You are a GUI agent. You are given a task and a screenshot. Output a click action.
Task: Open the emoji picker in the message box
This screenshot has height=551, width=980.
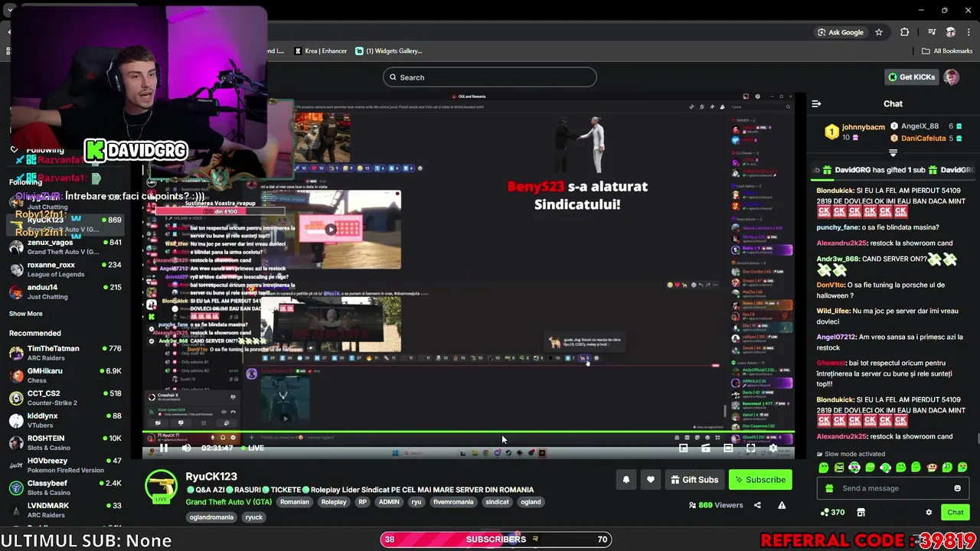click(x=957, y=488)
